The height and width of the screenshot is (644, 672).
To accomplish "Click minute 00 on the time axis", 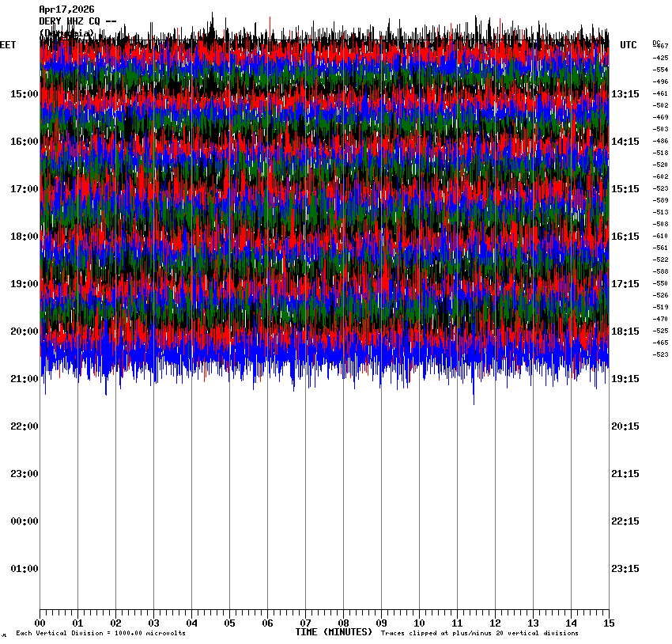I will [x=40, y=623].
